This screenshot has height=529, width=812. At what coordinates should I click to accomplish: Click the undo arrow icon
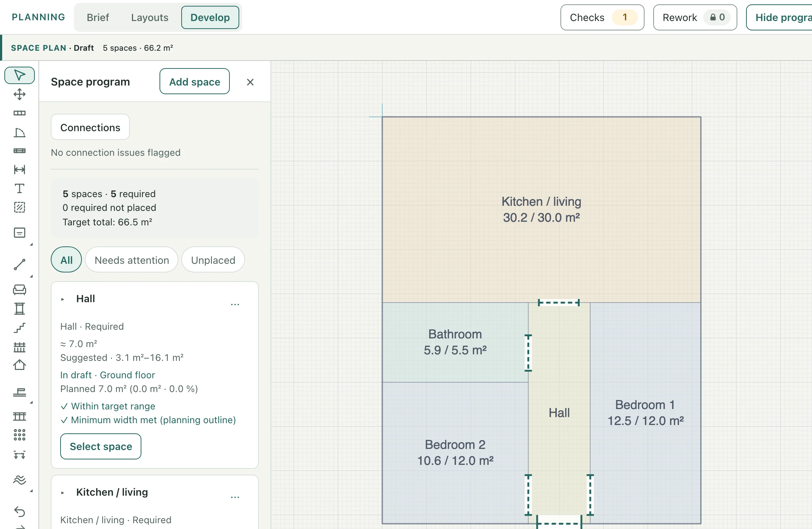(20, 512)
